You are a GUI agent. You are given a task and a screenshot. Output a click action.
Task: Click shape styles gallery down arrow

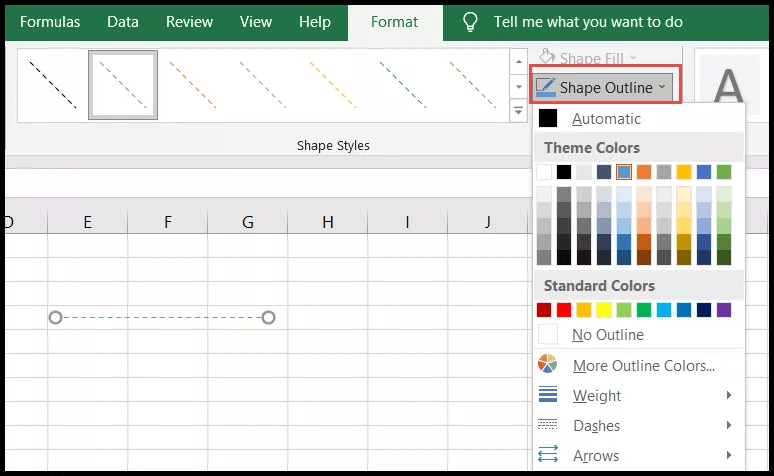pos(518,87)
